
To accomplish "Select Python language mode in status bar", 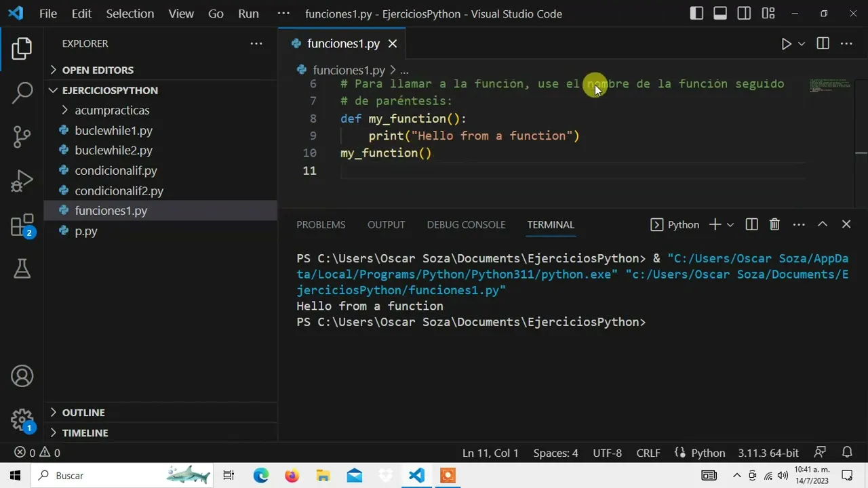I will coord(708,453).
